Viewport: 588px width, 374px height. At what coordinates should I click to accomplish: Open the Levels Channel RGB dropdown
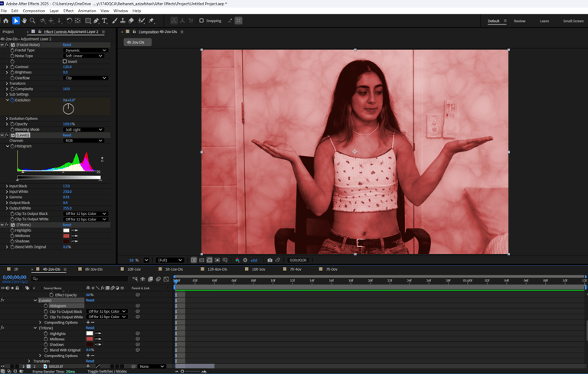83,141
